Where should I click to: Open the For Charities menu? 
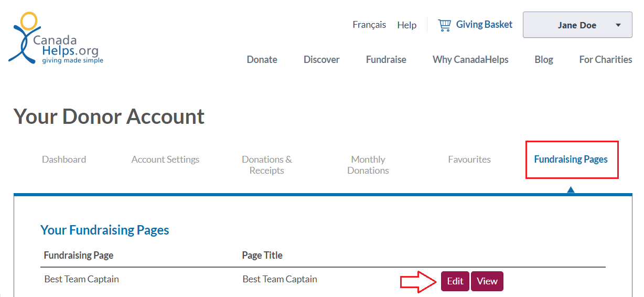606,59
